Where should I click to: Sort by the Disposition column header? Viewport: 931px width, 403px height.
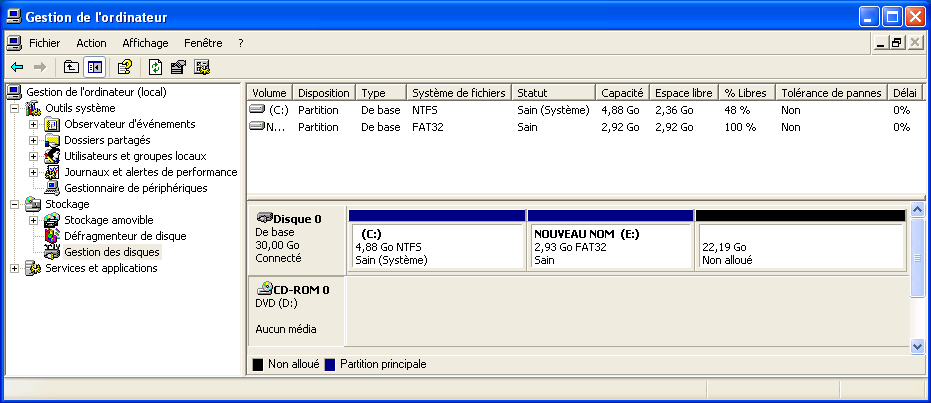tap(324, 93)
